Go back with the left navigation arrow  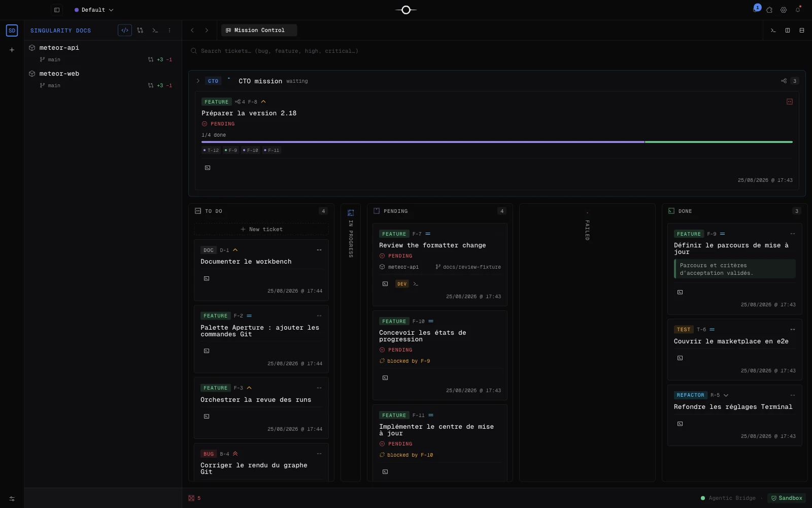192,30
